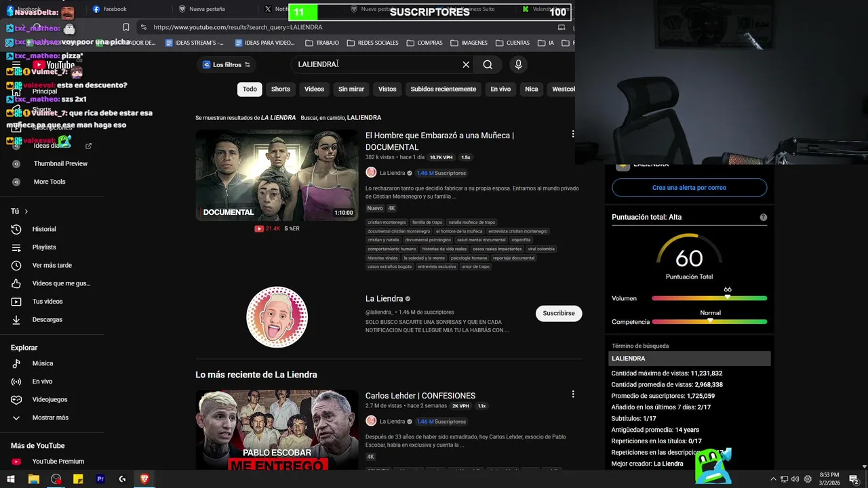Open the COMPRAS bookmarks folder
Image resolution: width=868 pixels, height=488 pixels.
(425, 43)
